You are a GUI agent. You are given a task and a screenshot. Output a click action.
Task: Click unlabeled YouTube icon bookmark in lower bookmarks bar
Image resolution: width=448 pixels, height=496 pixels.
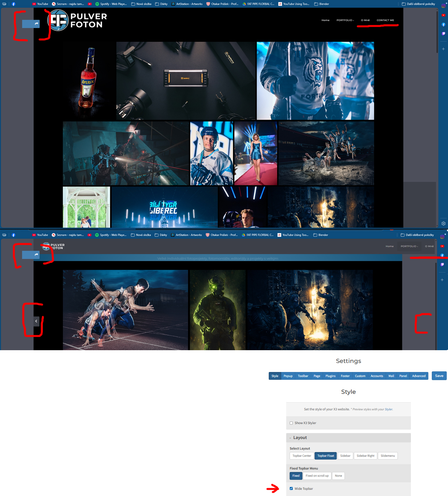89,235
